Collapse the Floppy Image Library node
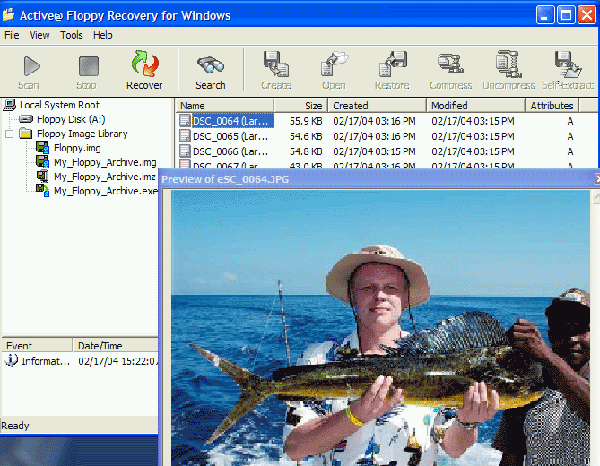The width and height of the screenshot is (600, 466). [x=9, y=134]
